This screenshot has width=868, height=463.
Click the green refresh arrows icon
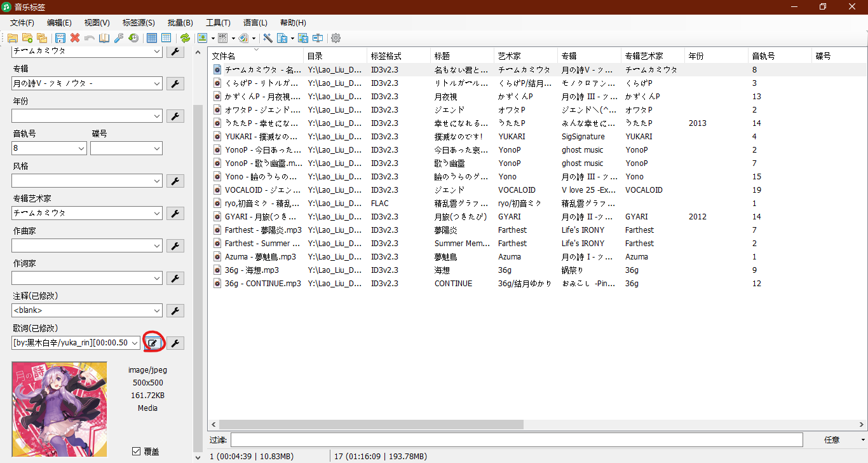185,38
